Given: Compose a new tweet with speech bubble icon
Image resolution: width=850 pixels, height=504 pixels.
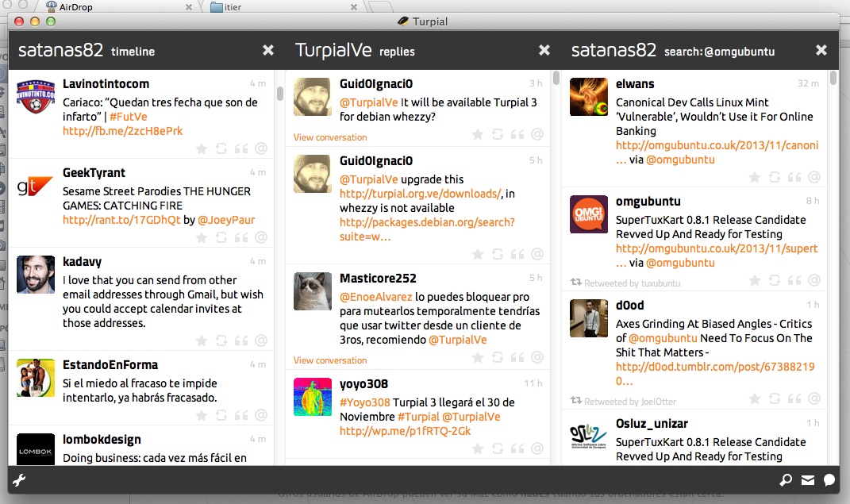Looking at the screenshot, I should tap(829, 479).
